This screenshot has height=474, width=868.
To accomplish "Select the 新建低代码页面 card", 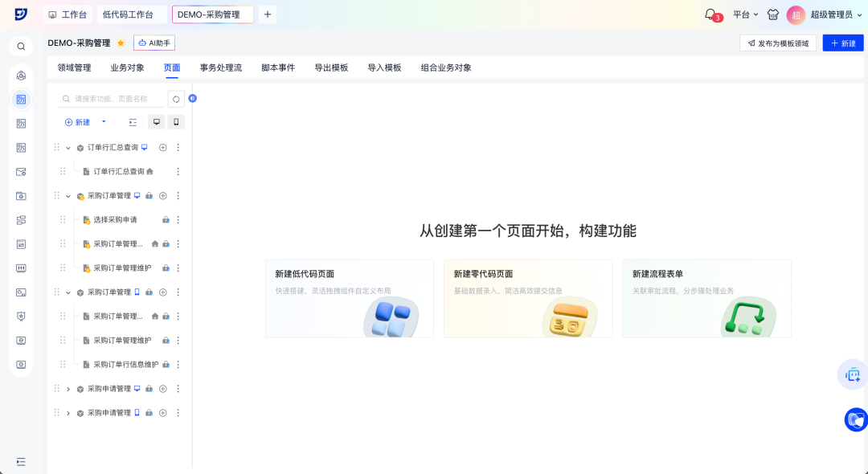I will [349, 298].
